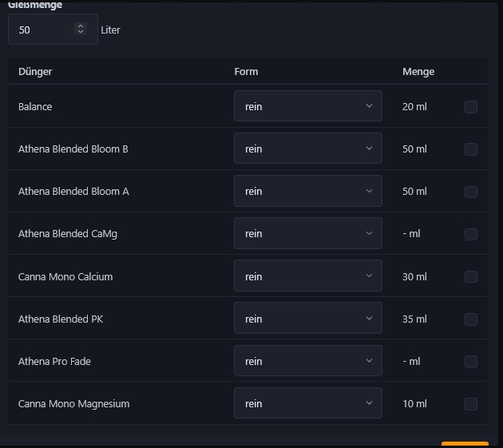Viewport: 503px width, 448px height.
Task: Open the Athena Pro Fade Form dropdown
Action: pyautogui.click(x=307, y=361)
